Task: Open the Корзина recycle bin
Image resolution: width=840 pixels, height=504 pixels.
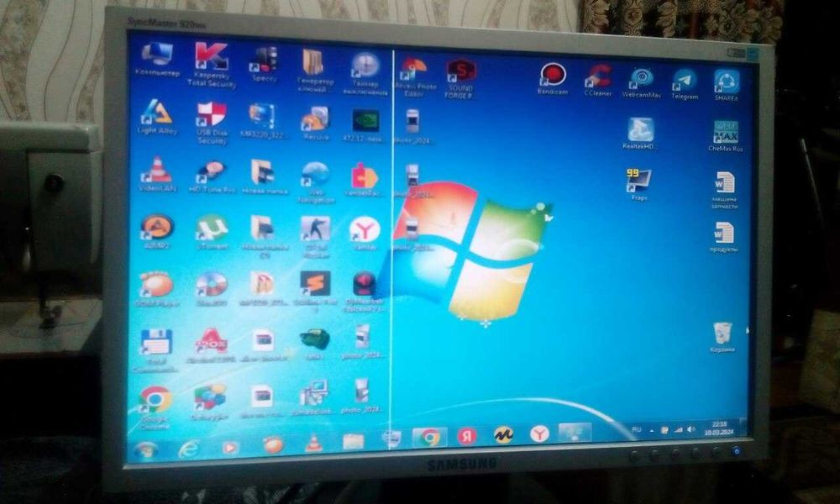Action: pos(722,337)
